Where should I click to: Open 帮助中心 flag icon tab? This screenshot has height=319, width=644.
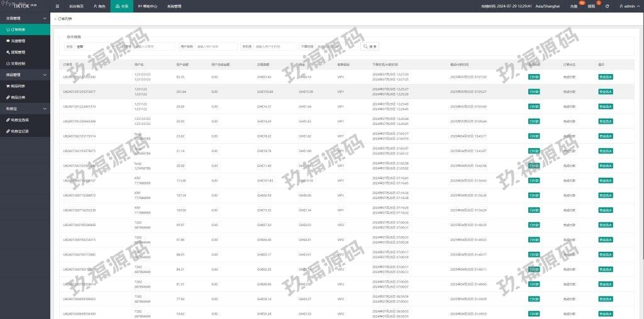(147, 6)
